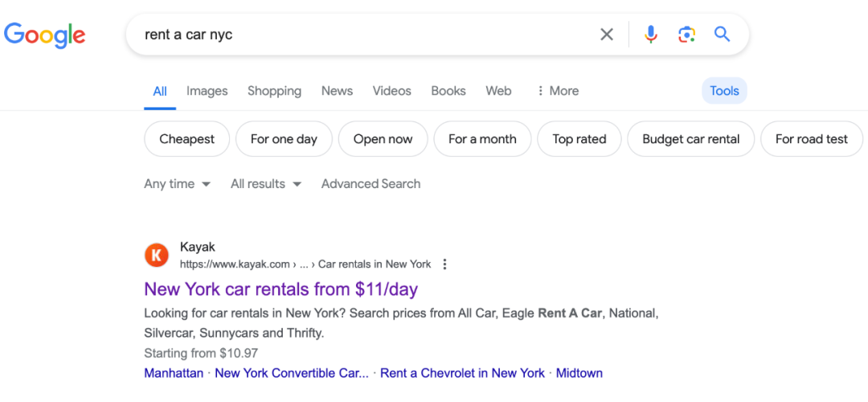Toggle the Tools button
868x402 pixels.
click(x=724, y=91)
